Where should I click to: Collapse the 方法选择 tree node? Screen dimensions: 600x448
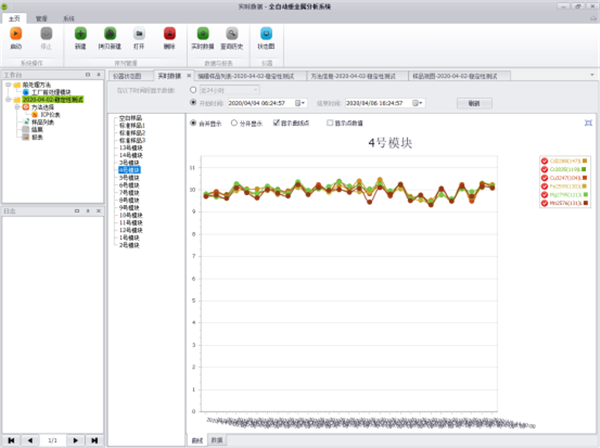(x=16, y=107)
